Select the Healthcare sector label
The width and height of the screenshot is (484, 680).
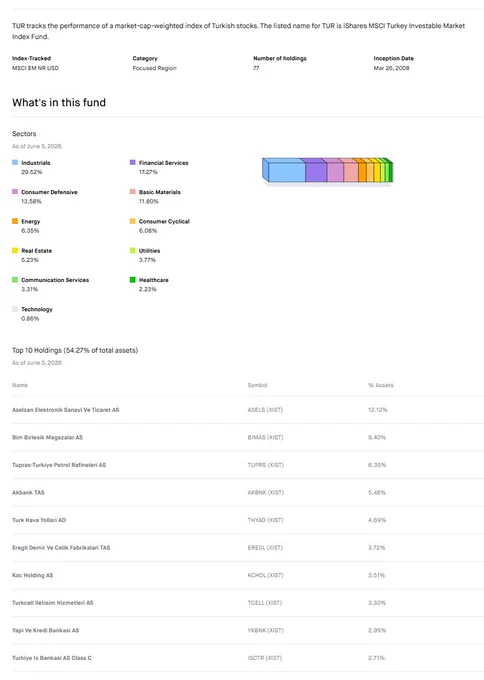coord(154,280)
